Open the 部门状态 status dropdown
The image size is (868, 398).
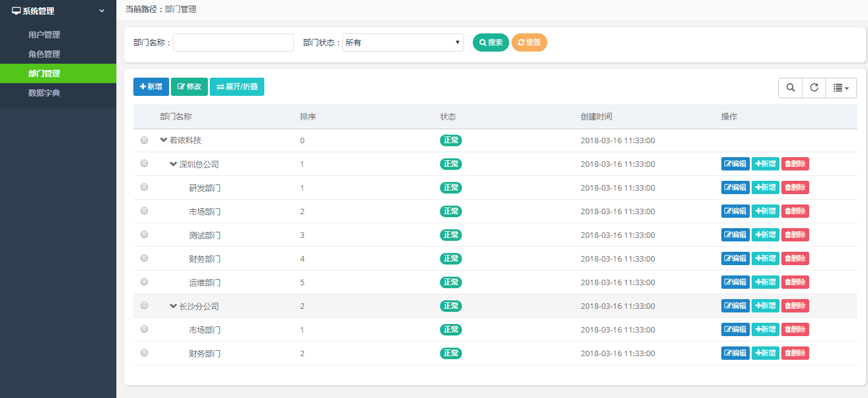click(x=402, y=42)
